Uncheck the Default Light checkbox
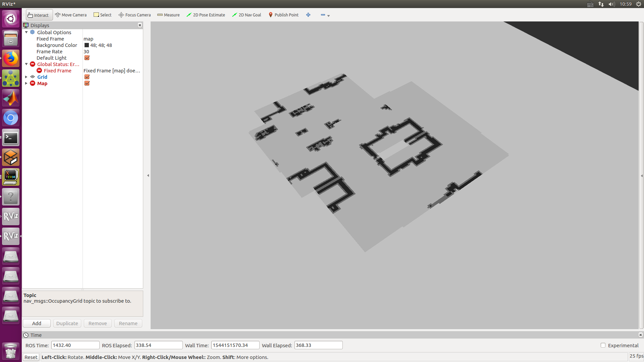Viewport: 644px width, 362px height. (87, 58)
